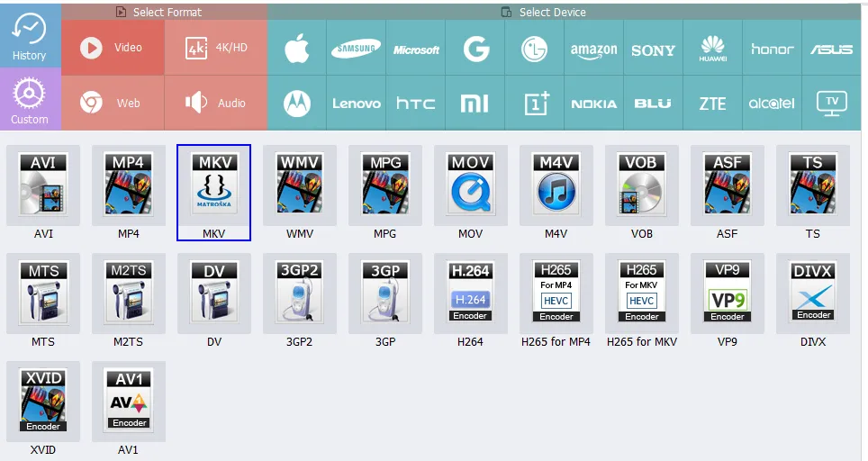Open the Custom settings panel
868x461 pixels.
[x=31, y=99]
